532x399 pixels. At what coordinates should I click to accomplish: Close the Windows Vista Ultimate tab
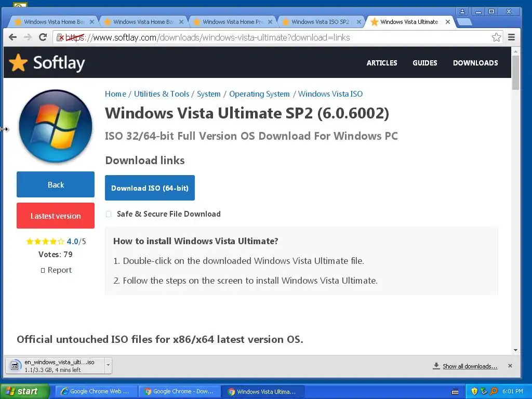click(448, 22)
